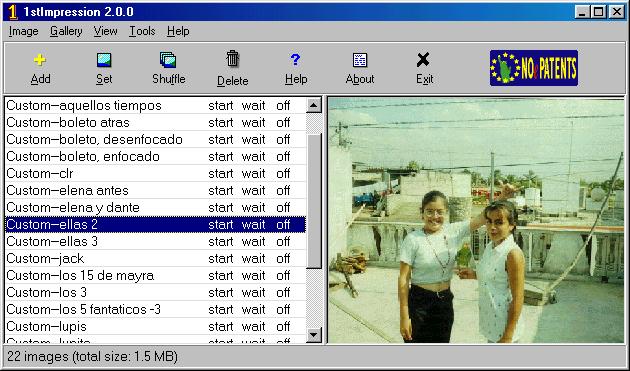
Task: Click the list scrollbar down arrow
Action: point(314,334)
